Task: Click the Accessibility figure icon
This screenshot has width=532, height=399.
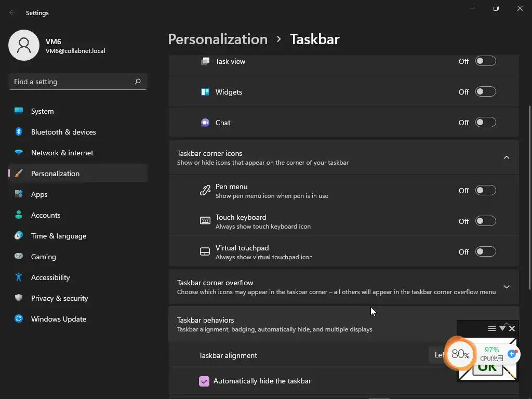Action: 19,277
